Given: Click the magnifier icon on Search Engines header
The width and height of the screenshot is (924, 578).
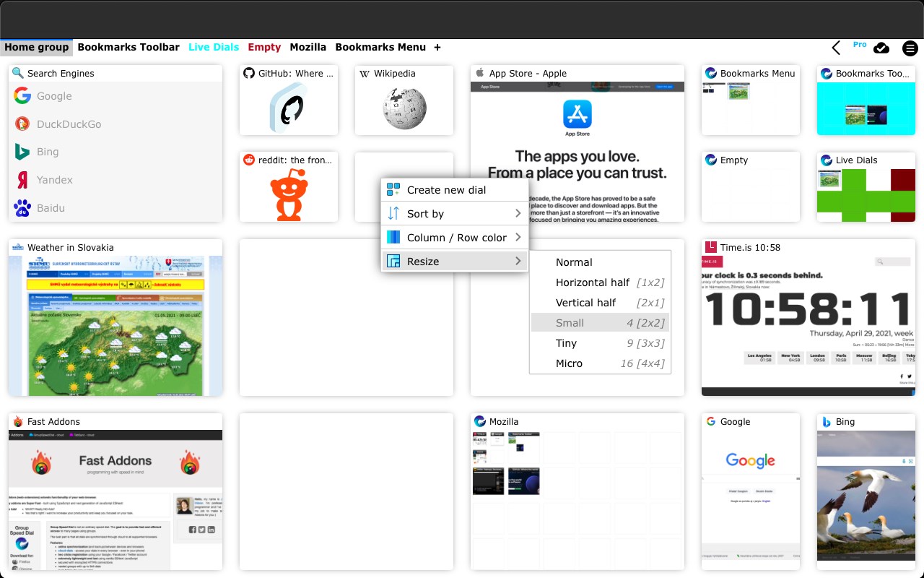Looking at the screenshot, I should point(17,73).
